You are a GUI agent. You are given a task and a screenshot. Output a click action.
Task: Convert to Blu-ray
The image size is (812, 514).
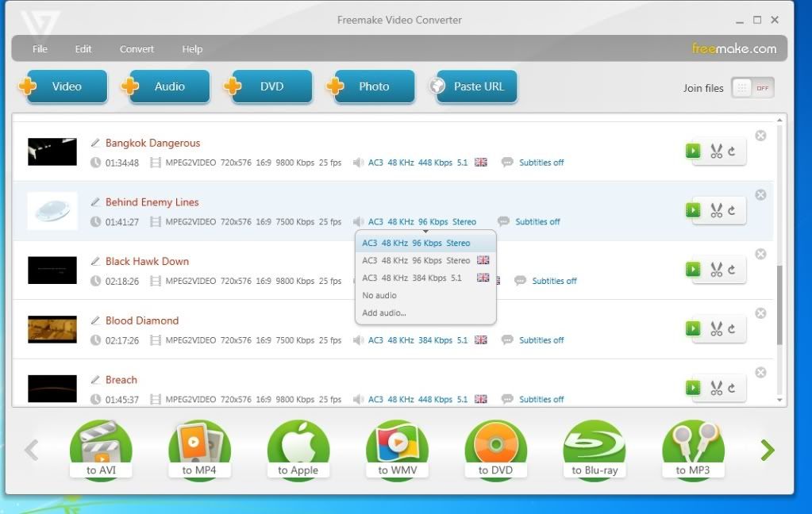coord(595,449)
